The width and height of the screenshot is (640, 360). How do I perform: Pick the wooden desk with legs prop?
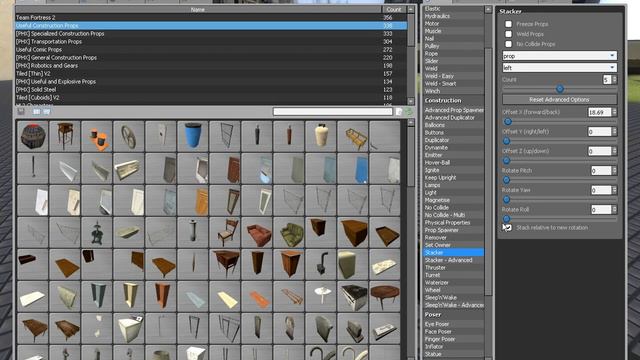click(225, 264)
